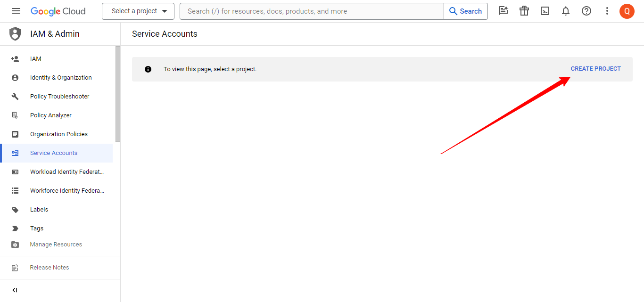
Task: Open Gemini AI assistant icon
Action: [504, 11]
